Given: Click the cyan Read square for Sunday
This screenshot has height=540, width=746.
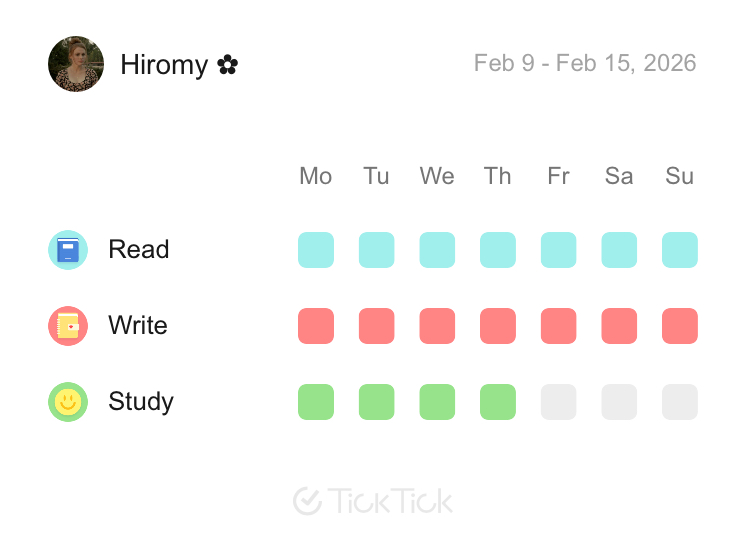Looking at the screenshot, I should pos(680,250).
